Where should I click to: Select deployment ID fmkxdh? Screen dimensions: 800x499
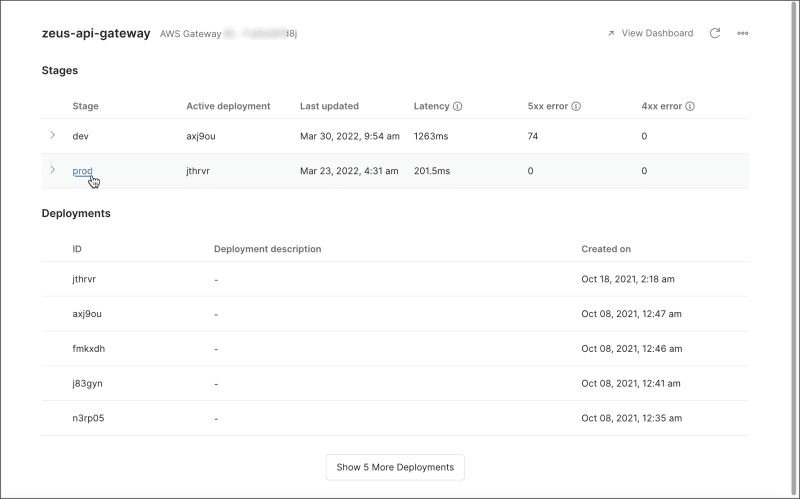tap(89, 348)
